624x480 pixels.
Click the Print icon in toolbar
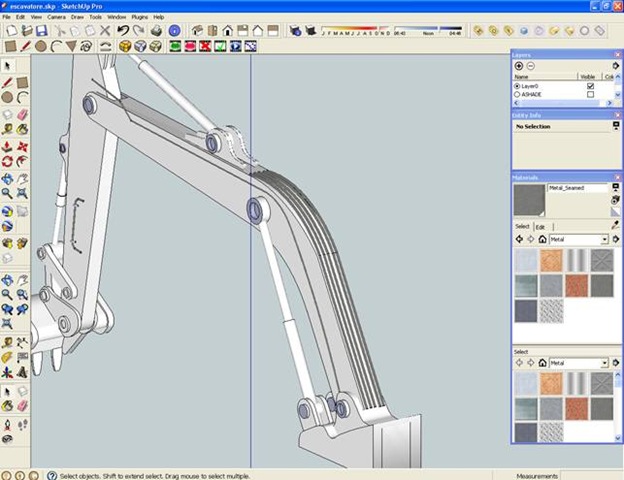click(156, 31)
